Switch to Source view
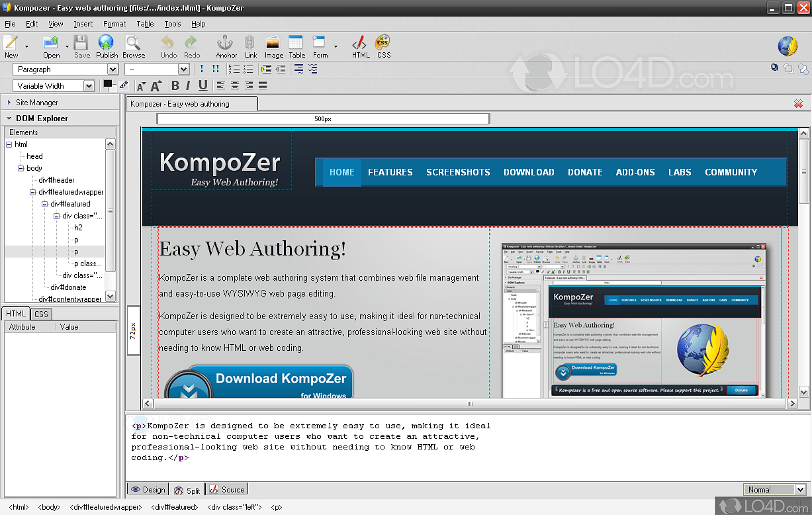The height and width of the screenshot is (515, 812). tap(227, 490)
